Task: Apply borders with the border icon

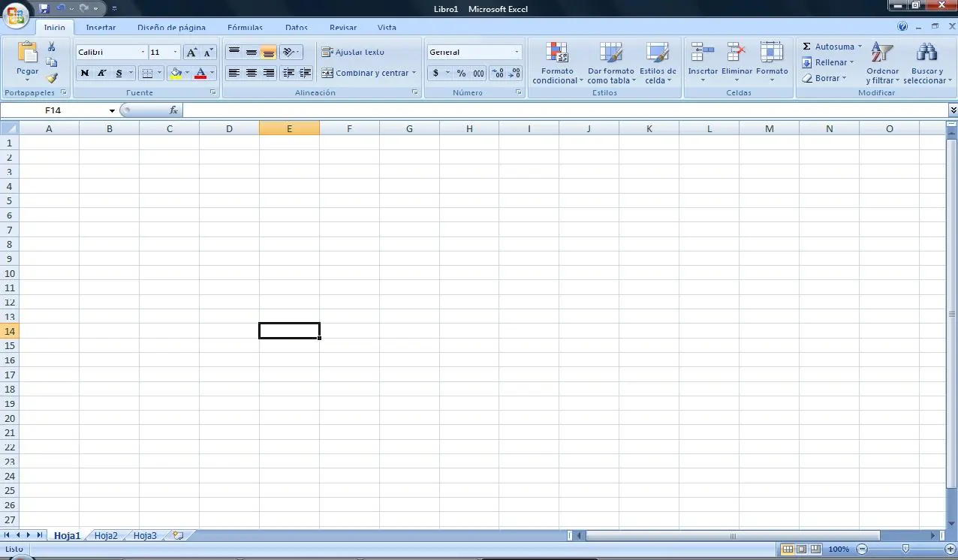Action: click(147, 74)
